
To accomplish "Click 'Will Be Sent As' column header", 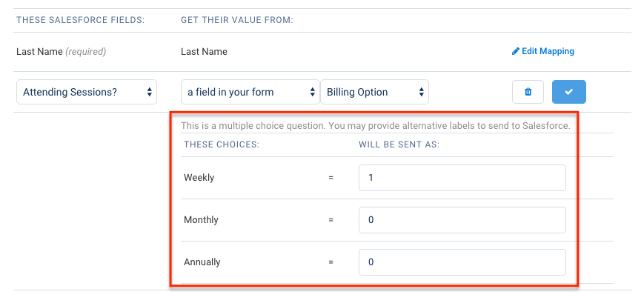I will 399,144.
